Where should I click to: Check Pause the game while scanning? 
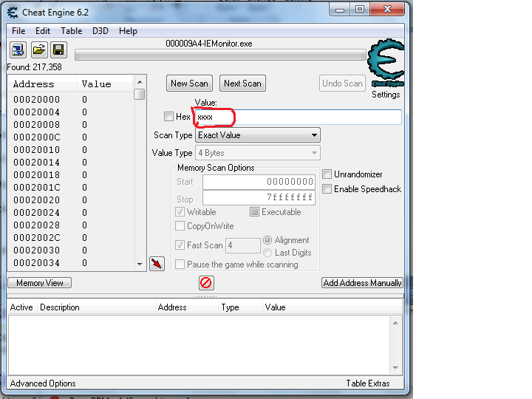pyautogui.click(x=180, y=265)
